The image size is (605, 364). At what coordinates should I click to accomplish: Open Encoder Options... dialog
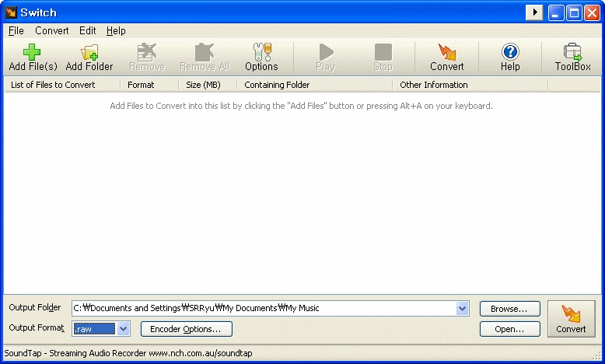tap(187, 329)
